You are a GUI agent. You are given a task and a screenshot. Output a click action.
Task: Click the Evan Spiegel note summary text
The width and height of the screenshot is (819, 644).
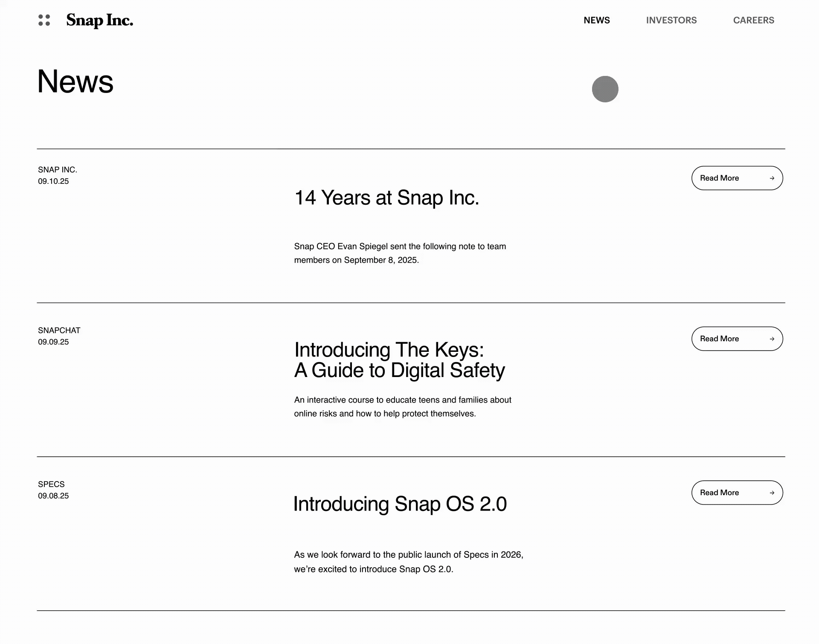click(x=400, y=253)
